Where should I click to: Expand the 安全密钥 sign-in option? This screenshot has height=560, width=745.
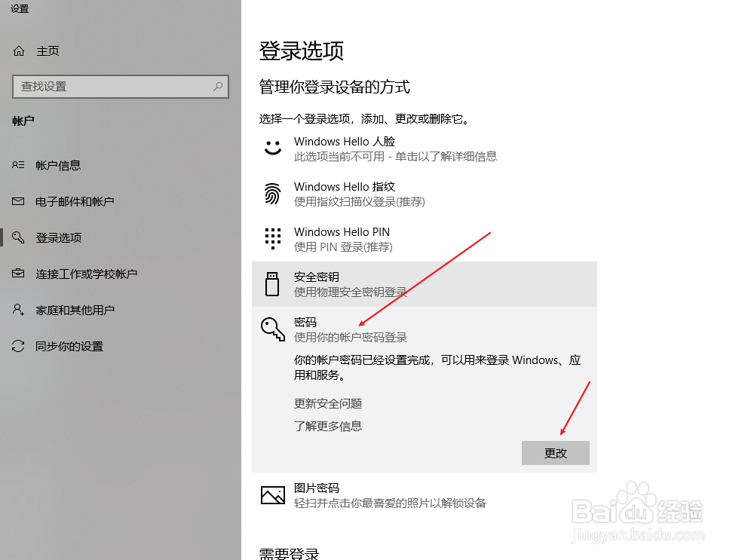(x=425, y=284)
